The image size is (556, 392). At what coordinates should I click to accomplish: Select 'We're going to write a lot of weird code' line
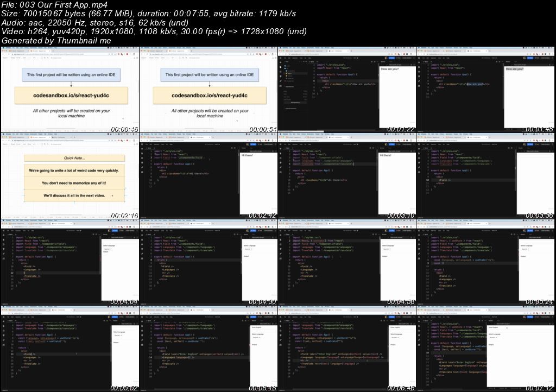[74, 170]
